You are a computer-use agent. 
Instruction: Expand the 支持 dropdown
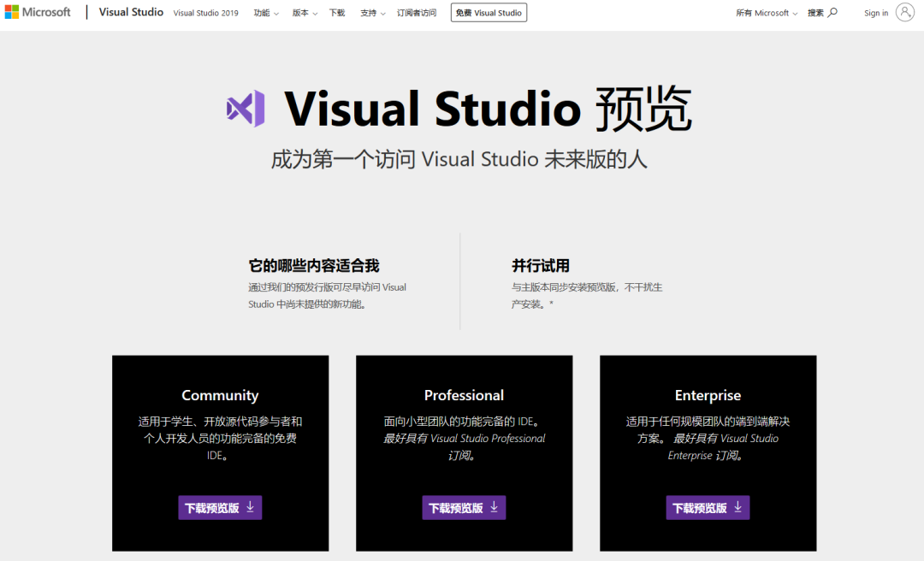pos(372,12)
